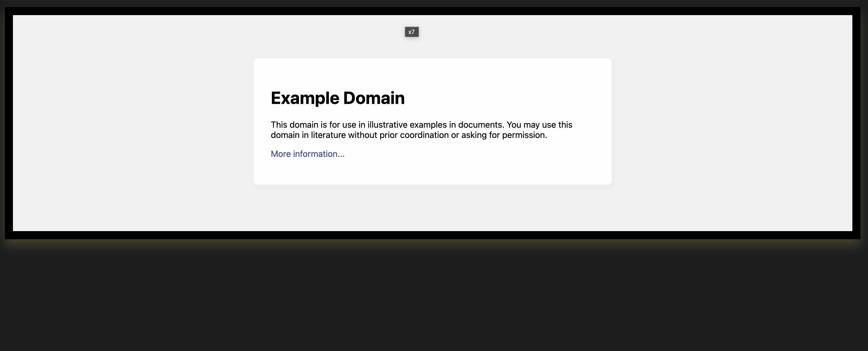This screenshot has height=351, width=868.
Task: Click the gray page background left of card
Action: click(135, 122)
